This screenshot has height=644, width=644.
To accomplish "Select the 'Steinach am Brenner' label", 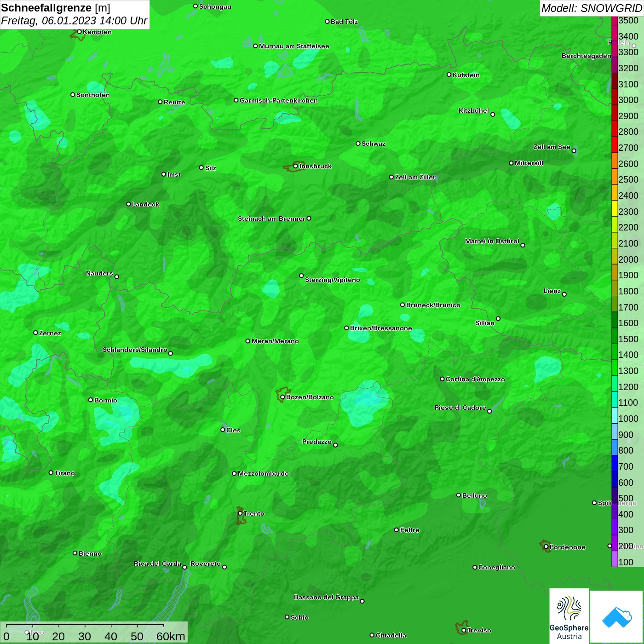I will [x=271, y=218].
